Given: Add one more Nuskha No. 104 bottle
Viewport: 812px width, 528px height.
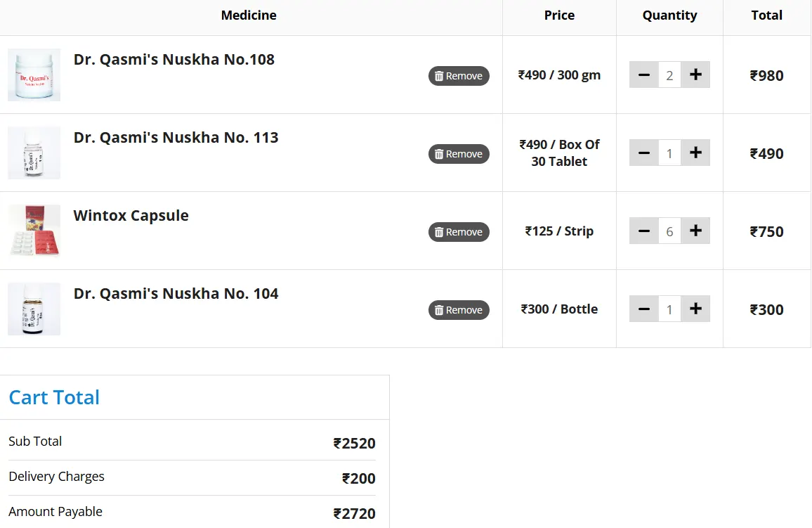Looking at the screenshot, I should click(695, 309).
